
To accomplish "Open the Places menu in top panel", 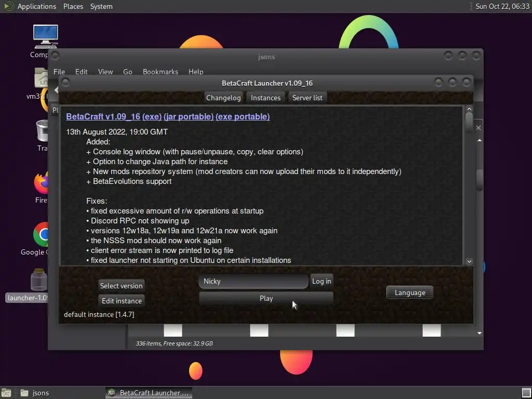I will 73,6.
